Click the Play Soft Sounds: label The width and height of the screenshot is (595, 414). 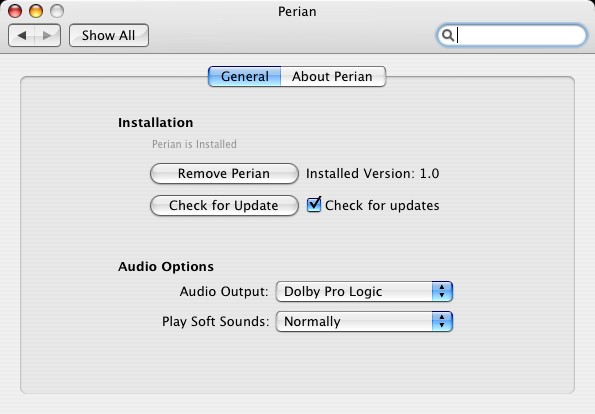pyautogui.click(x=216, y=321)
